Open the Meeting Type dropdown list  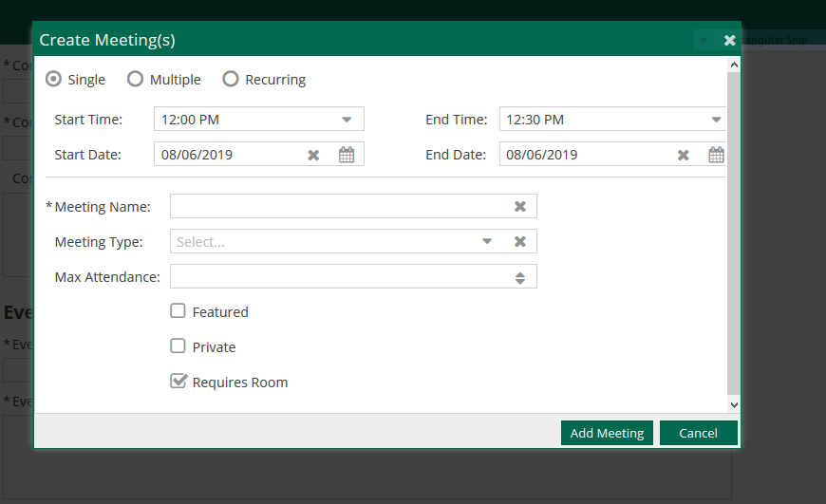[x=487, y=242]
